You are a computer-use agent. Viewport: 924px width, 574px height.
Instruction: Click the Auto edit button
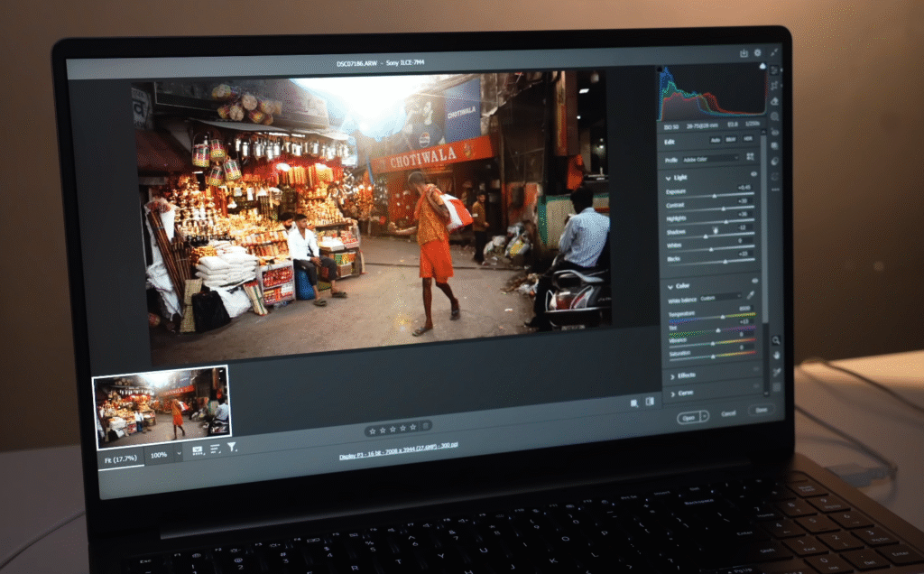[x=715, y=141]
